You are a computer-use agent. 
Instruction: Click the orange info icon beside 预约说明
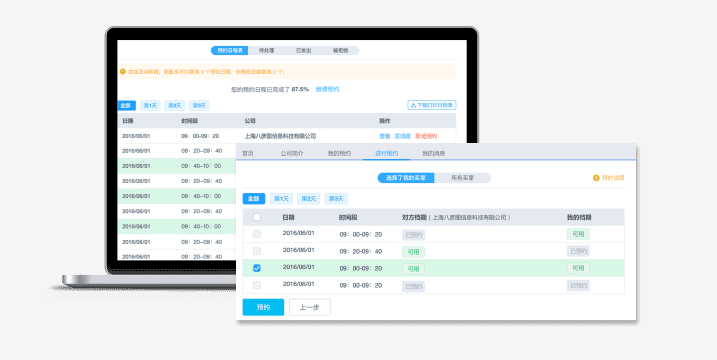(596, 178)
